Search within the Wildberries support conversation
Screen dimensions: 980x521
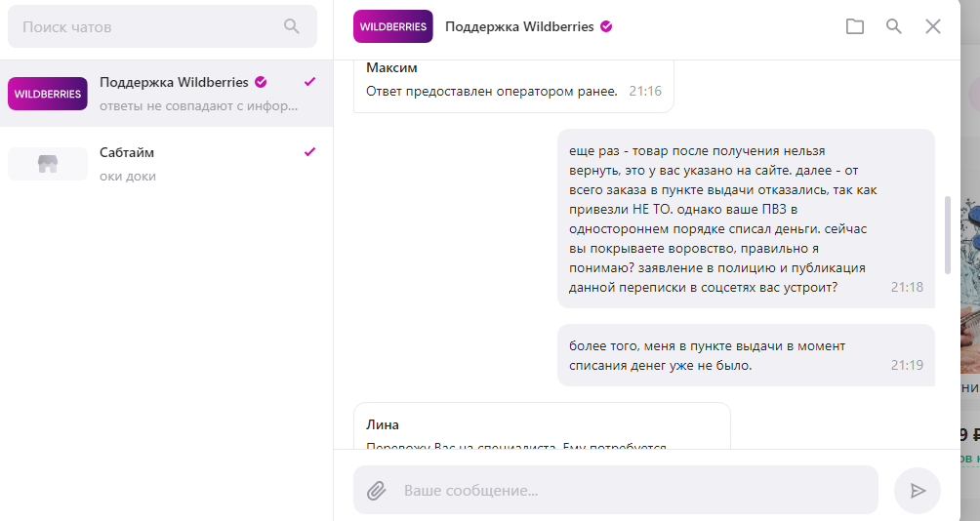894,26
